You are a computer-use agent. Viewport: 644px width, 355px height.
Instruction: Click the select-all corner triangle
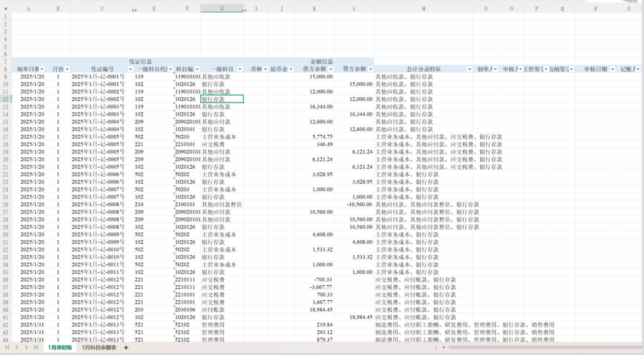click(x=6, y=9)
